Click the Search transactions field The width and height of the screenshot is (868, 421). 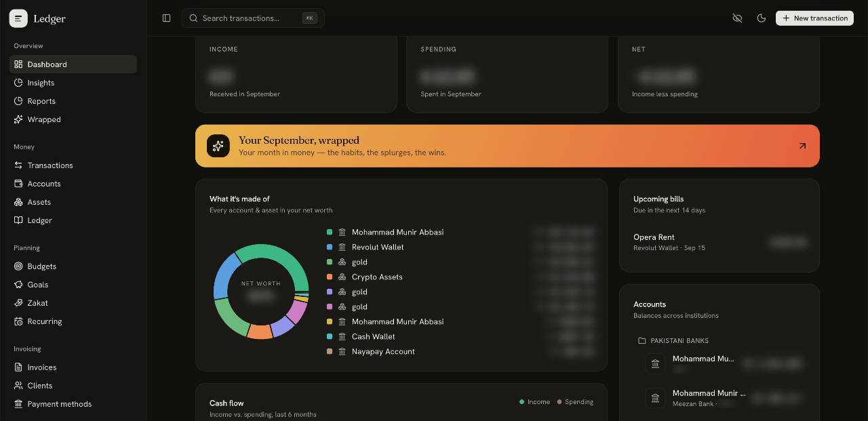point(253,18)
